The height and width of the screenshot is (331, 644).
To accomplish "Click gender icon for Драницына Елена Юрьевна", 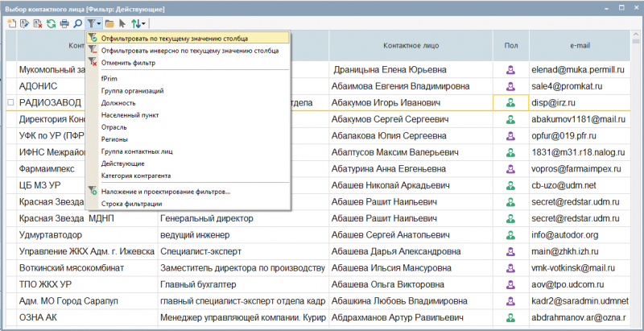I will point(510,70).
